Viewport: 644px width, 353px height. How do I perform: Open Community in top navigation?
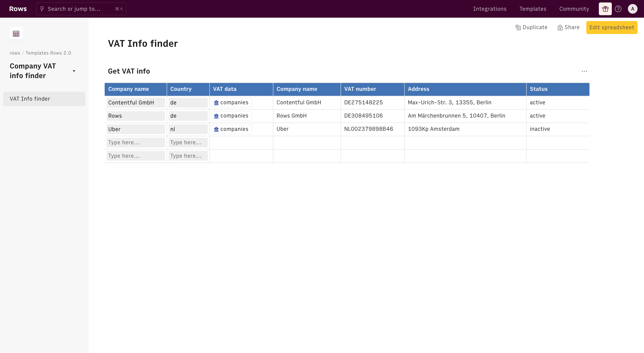(x=574, y=9)
